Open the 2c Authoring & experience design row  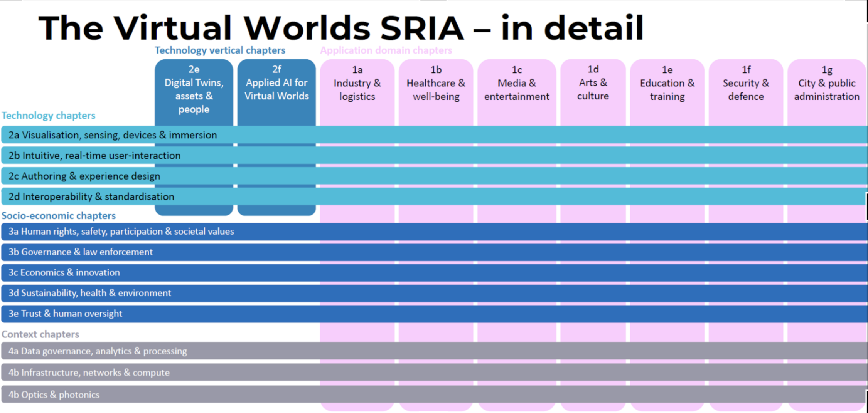84,176
